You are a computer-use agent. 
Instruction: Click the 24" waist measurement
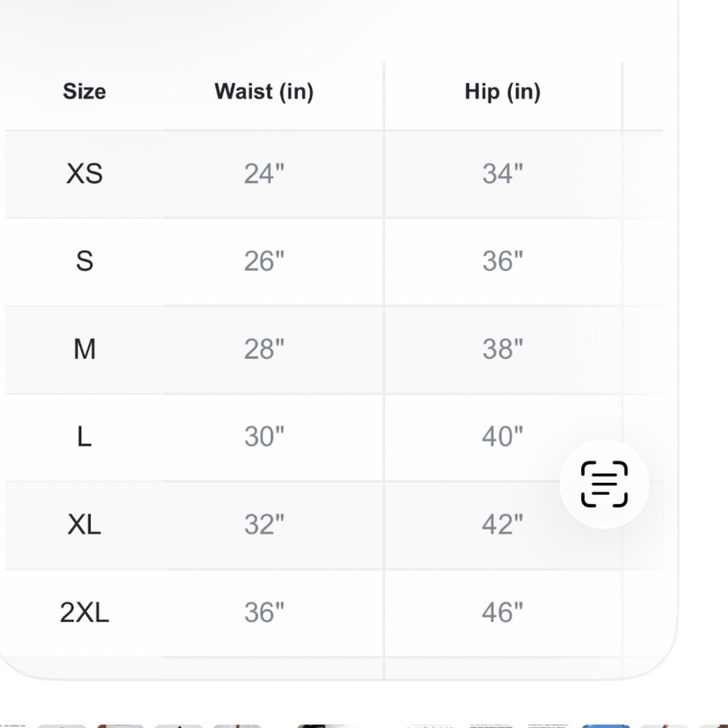coord(264,174)
